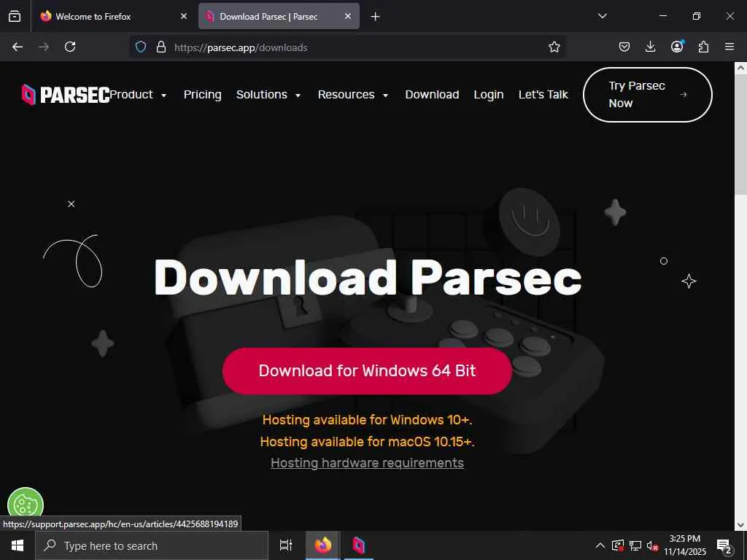Open the Pricing page
The image size is (747, 560).
click(203, 95)
